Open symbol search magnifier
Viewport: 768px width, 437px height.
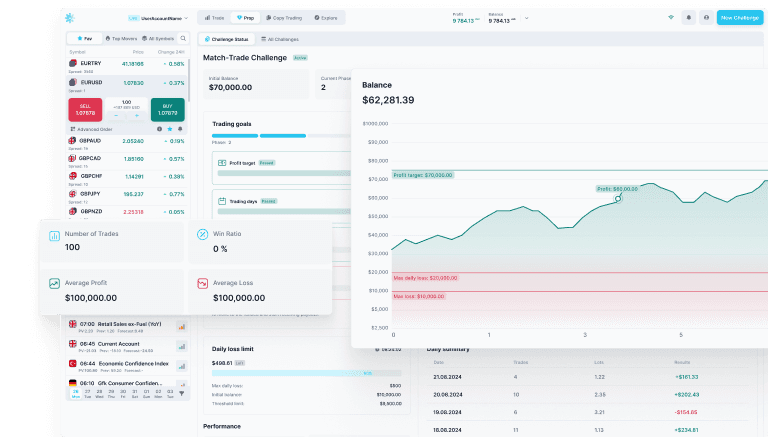click(183, 38)
